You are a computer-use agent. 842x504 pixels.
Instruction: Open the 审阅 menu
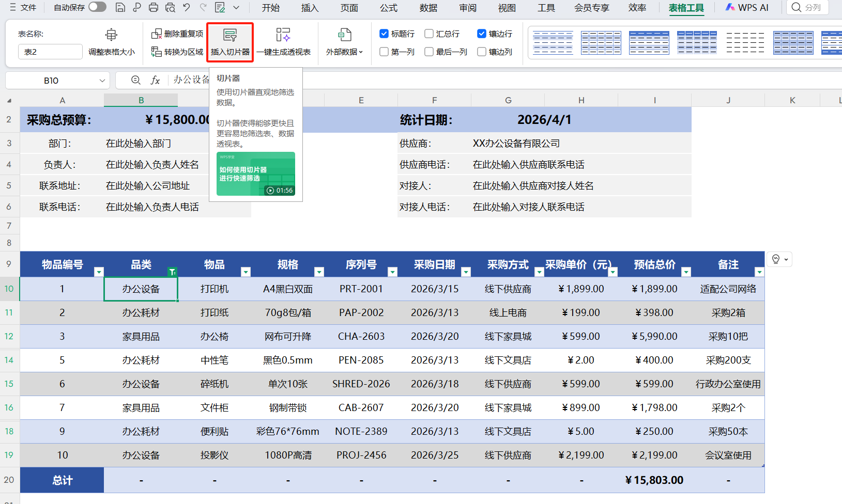click(467, 7)
